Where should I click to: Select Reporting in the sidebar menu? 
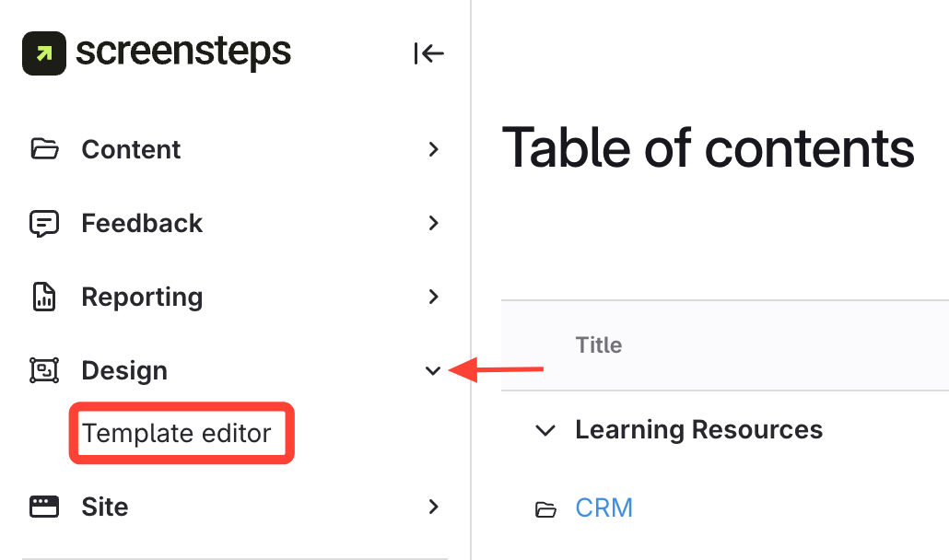coord(142,297)
